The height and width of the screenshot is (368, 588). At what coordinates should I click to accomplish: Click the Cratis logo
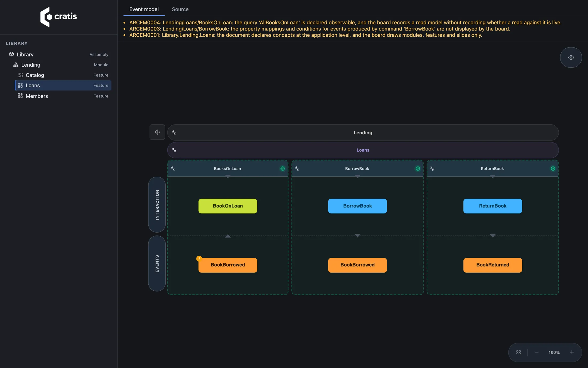[59, 17]
